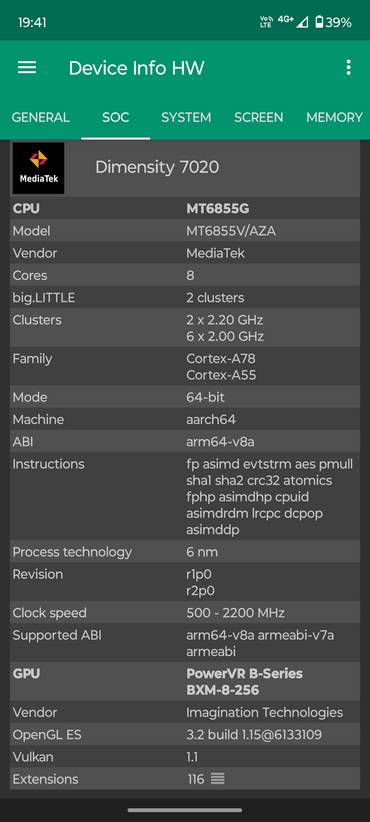Tap the MediaTek chip logo
The height and width of the screenshot is (822, 370).
click(x=38, y=168)
